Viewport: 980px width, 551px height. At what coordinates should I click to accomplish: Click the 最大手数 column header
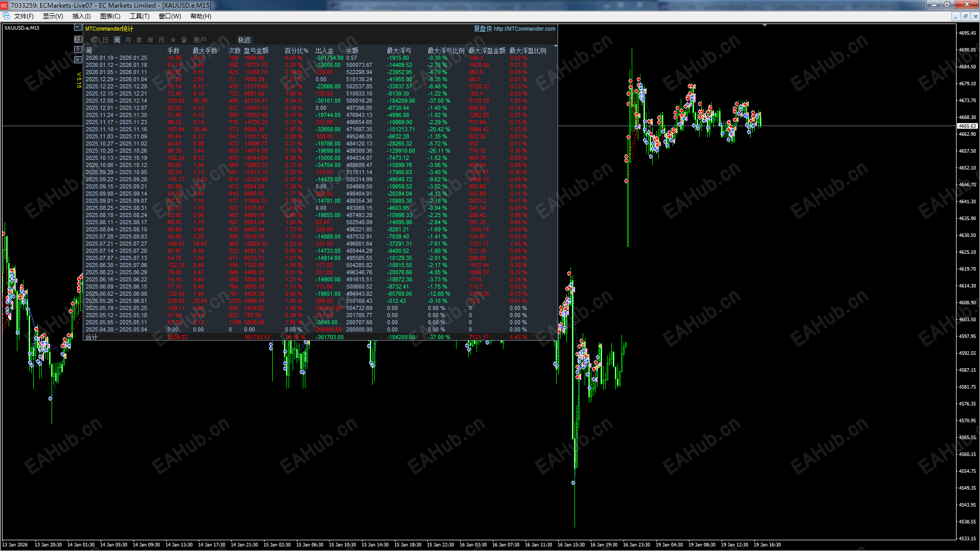(205, 51)
